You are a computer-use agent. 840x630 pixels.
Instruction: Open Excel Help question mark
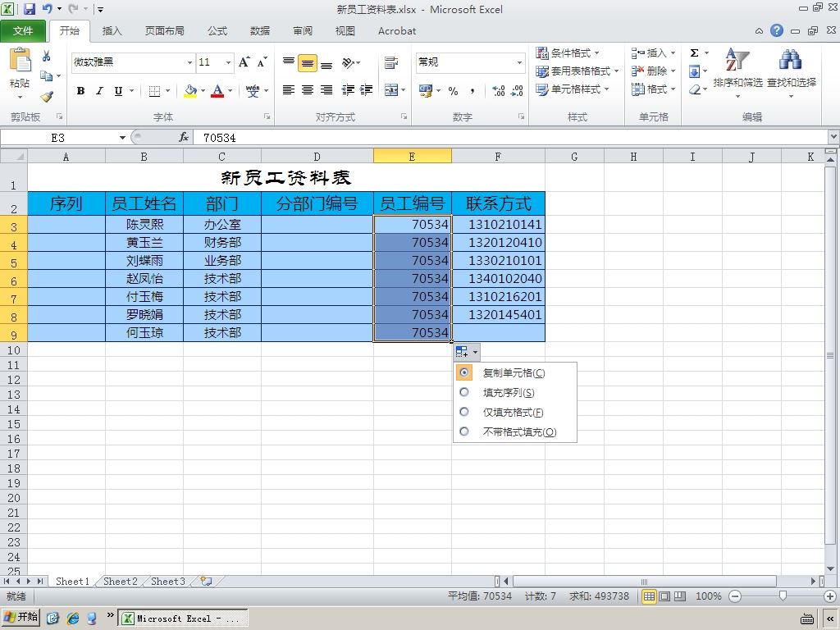click(x=777, y=30)
